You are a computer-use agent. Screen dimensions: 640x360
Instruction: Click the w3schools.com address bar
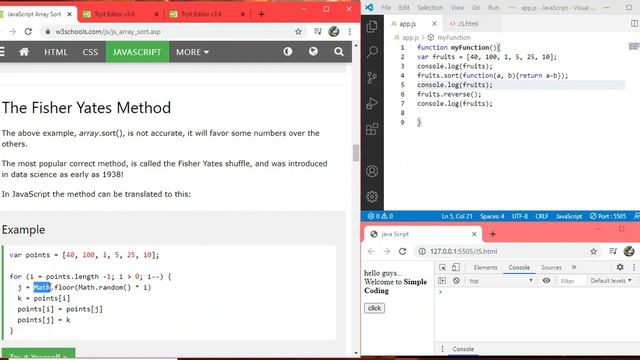coord(171,31)
